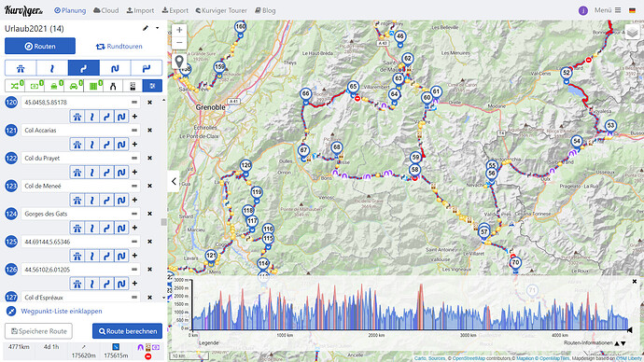Image resolution: width=644 pixels, height=362 pixels.
Task: Zoom in the map with plus button
Action: pos(179,30)
